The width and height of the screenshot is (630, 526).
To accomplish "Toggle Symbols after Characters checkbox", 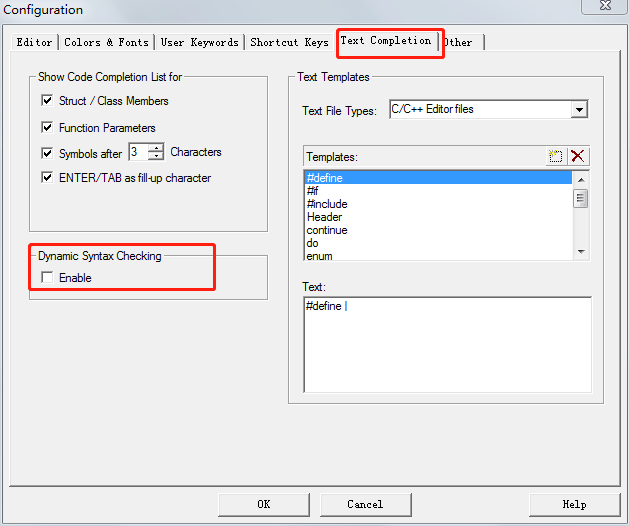I will click(47, 153).
